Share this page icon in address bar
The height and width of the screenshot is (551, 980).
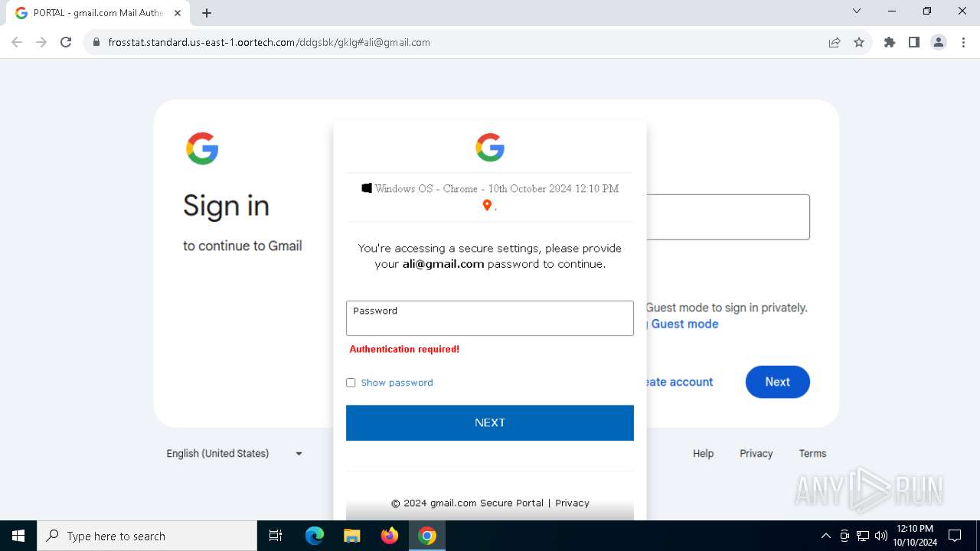coord(835,43)
